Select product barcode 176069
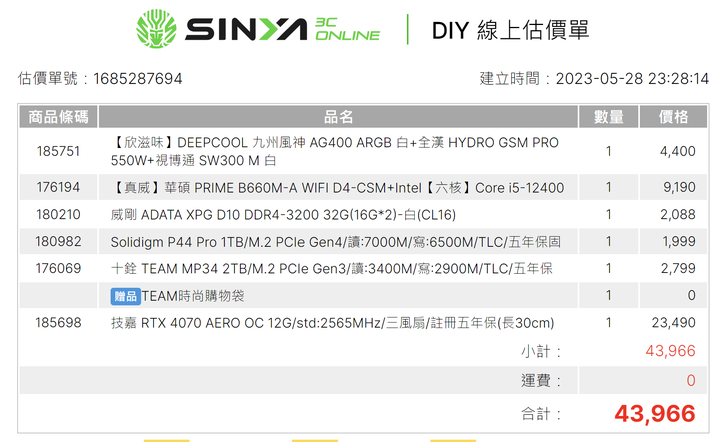The width and height of the screenshot is (720, 442). [58, 269]
